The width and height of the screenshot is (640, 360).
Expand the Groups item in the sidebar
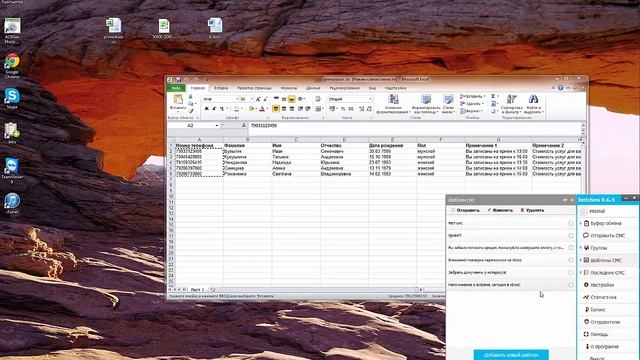(x=580, y=248)
